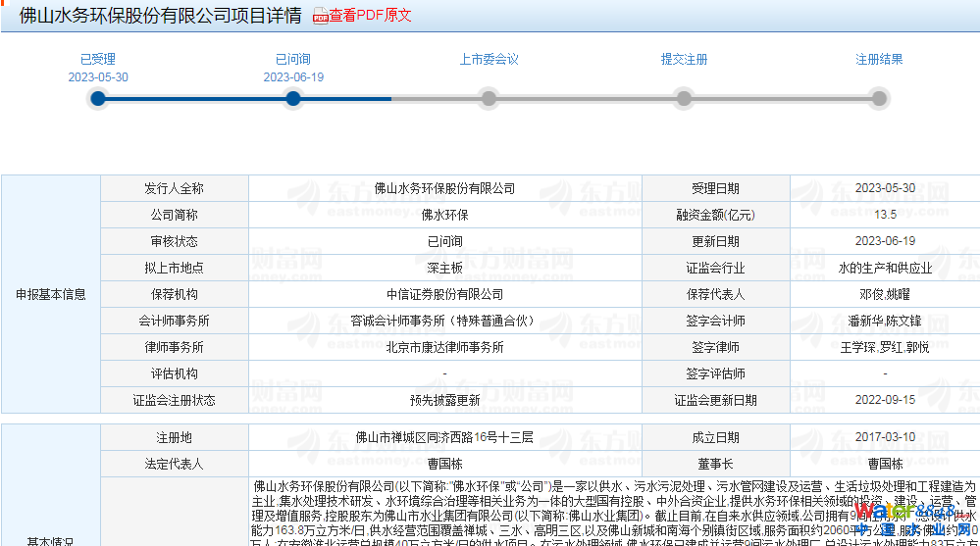This screenshot has width=980, height=546.
Task: Click the 佛山市禅城区同济西路 registered address cell
Action: click(444, 437)
